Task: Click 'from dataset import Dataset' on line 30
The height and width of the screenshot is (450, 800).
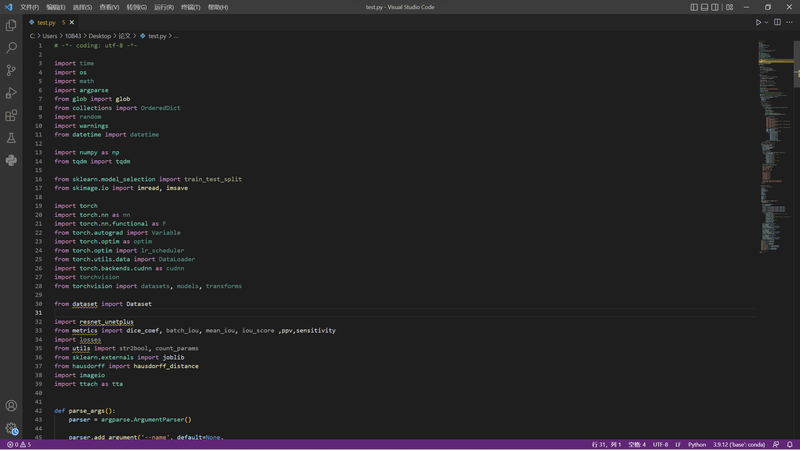Action: tap(103, 304)
